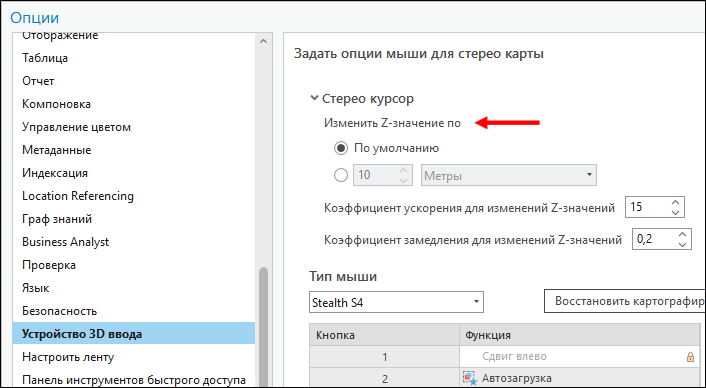
Task: Select Location Referencing options
Action: tap(78, 196)
